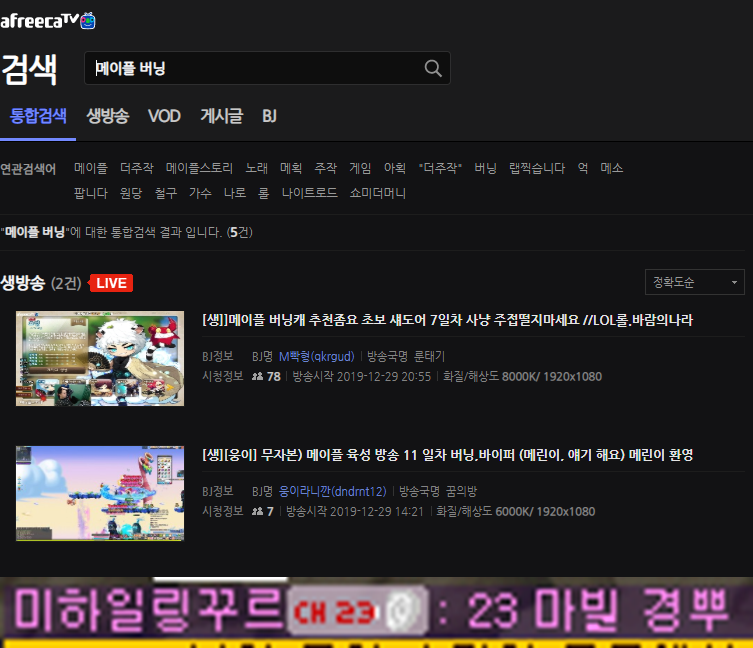Click viewer count icon beside 7
This screenshot has width=753, height=648.
click(257, 512)
